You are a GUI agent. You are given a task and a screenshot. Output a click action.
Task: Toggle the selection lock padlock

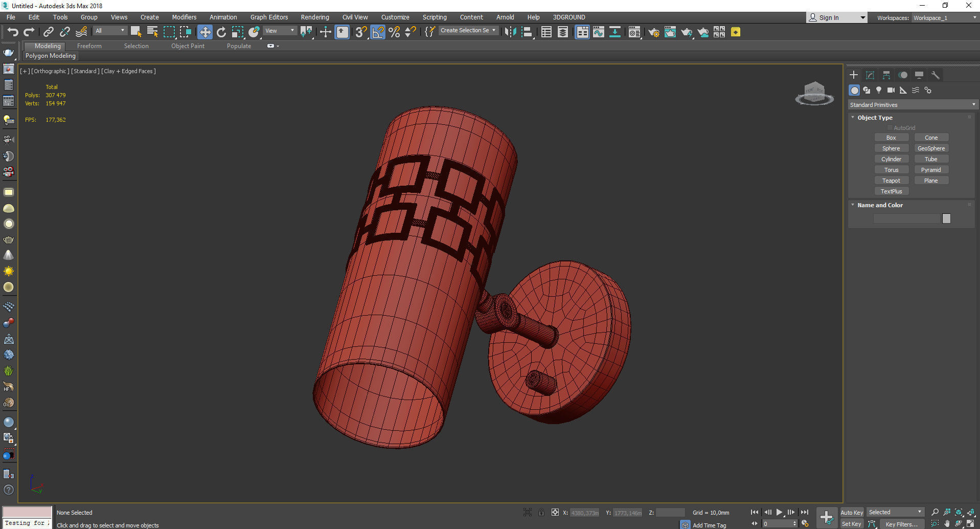coord(541,512)
